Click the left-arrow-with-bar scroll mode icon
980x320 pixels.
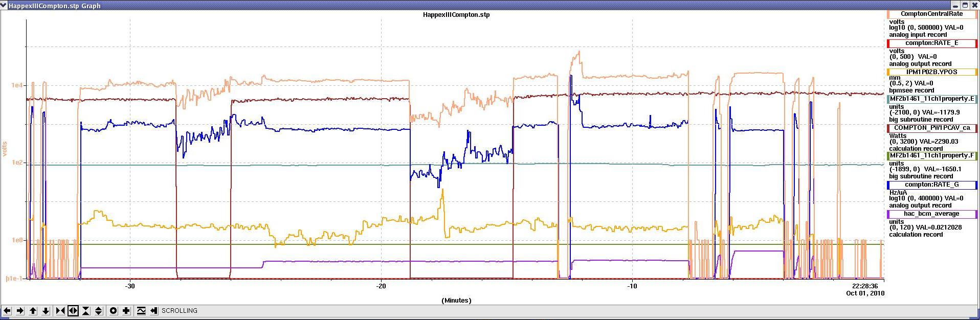click(154, 311)
